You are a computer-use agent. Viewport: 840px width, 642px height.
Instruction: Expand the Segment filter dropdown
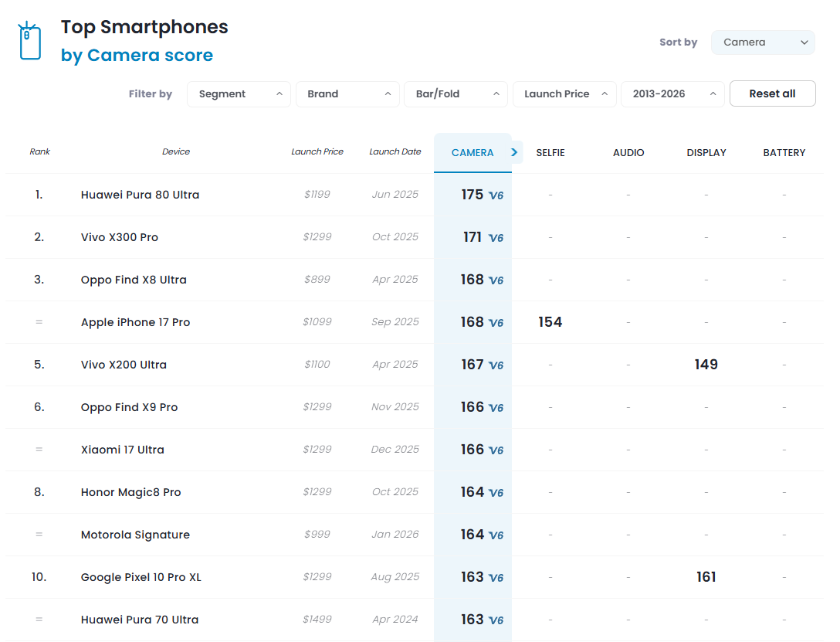pos(239,93)
